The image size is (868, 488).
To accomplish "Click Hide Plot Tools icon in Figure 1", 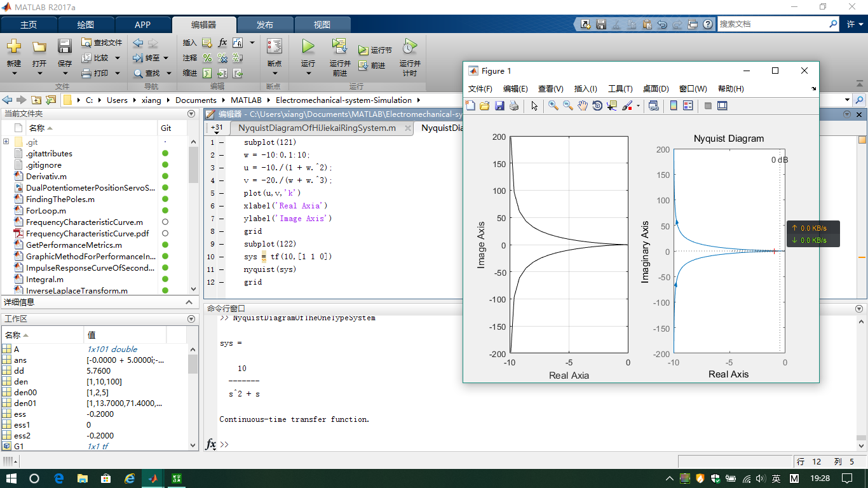I will [x=708, y=106].
